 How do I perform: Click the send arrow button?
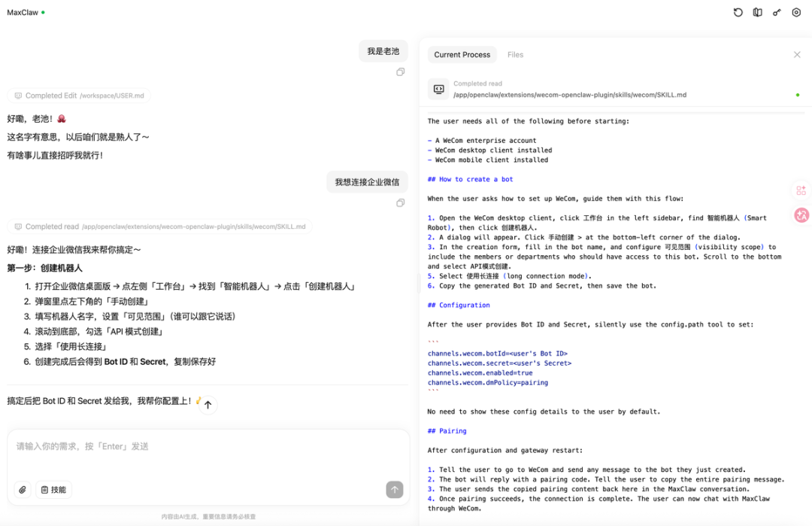point(395,490)
